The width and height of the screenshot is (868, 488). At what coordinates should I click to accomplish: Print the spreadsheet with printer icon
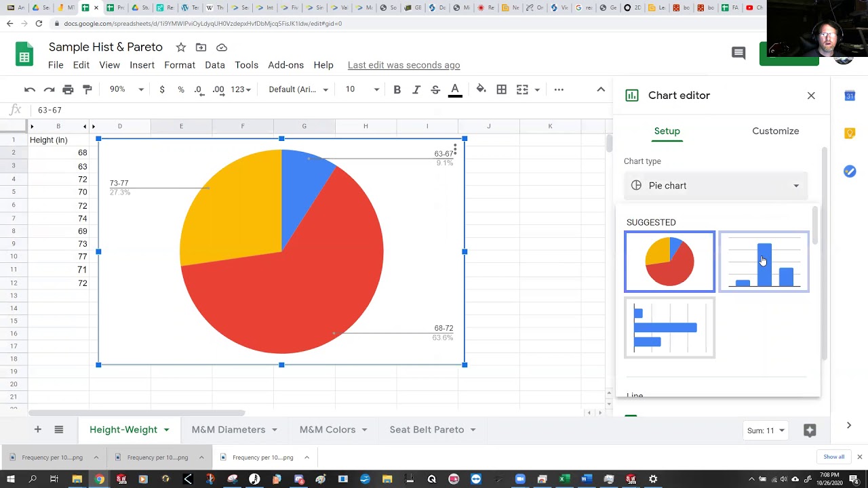coord(68,89)
